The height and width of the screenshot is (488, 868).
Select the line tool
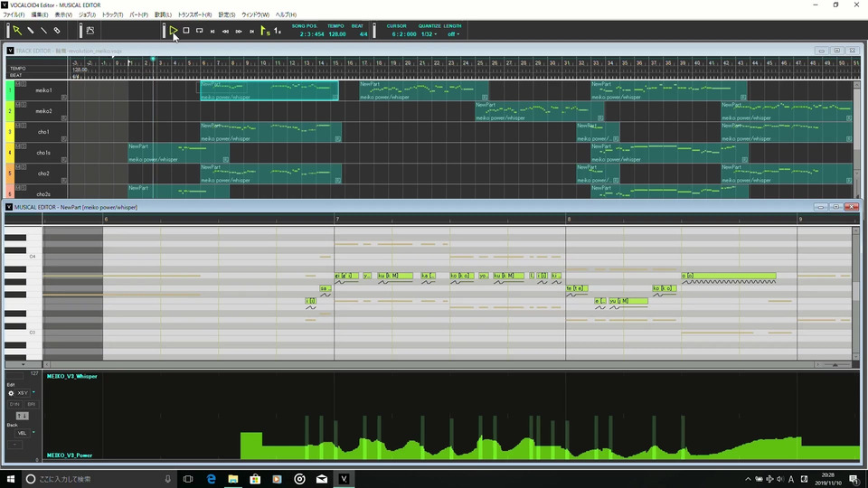tap(43, 31)
